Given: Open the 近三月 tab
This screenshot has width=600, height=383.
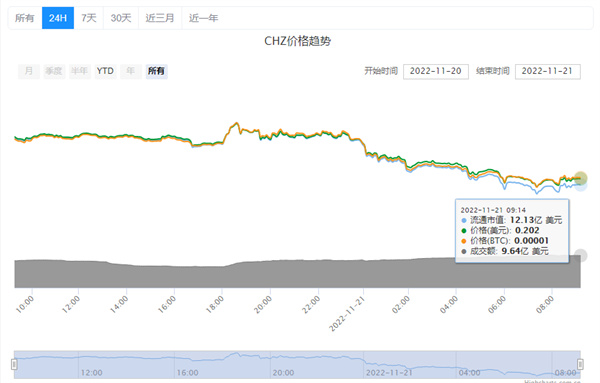Looking at the screenshot, I should [160, 18].
